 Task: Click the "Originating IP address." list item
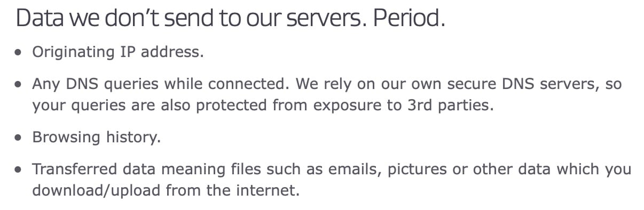tap(118, 52)
